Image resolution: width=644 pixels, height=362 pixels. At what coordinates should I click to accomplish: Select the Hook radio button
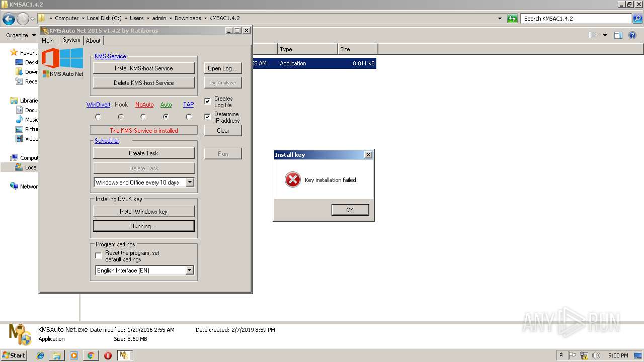click(x=121, y=117)
